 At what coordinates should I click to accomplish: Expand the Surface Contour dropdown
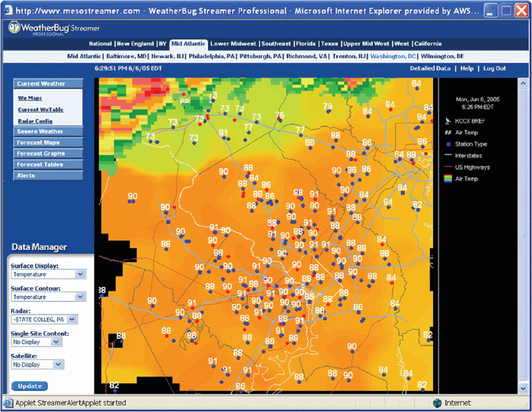80,297
